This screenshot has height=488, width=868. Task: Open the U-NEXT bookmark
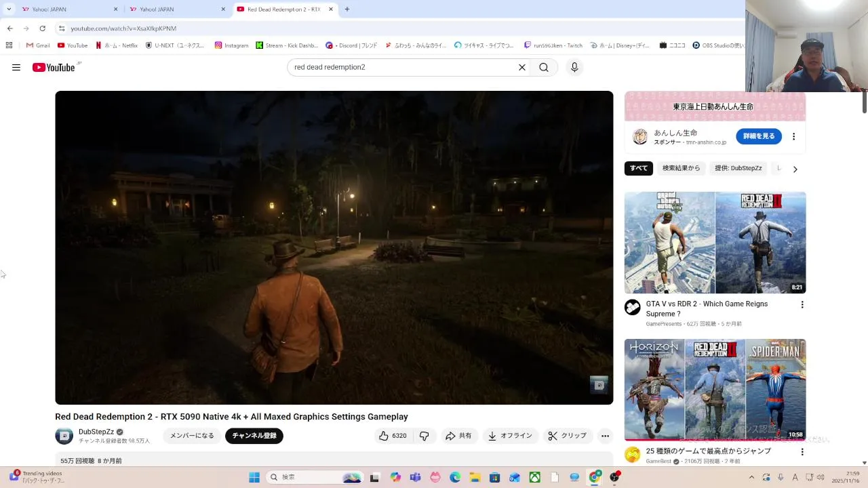[x=175, y=45]
